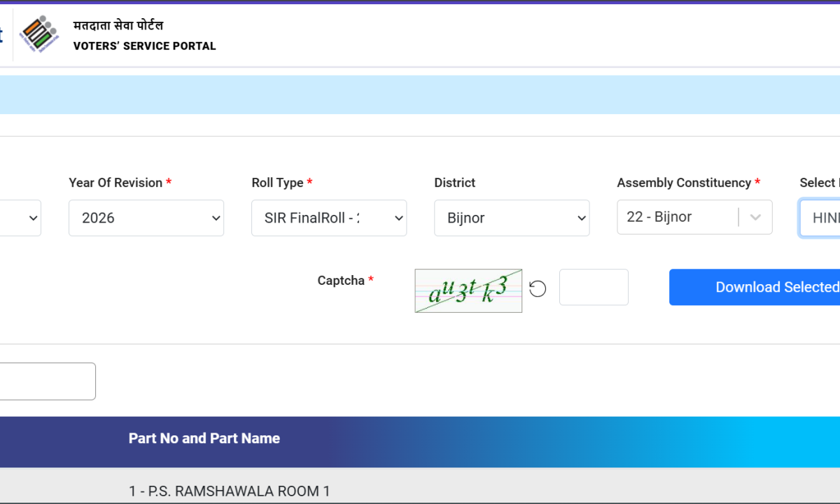
Task: Click the Captcha field label
Action: pyautogui.click(x=341, y=281)
